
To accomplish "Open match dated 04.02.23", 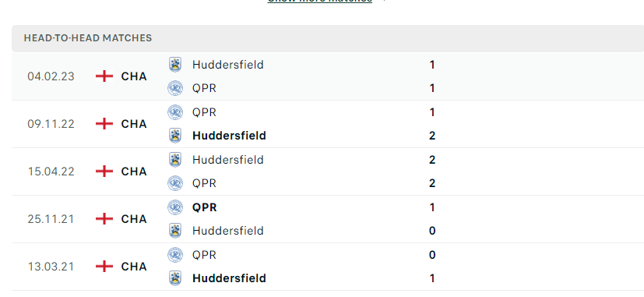I will point(328,76).
